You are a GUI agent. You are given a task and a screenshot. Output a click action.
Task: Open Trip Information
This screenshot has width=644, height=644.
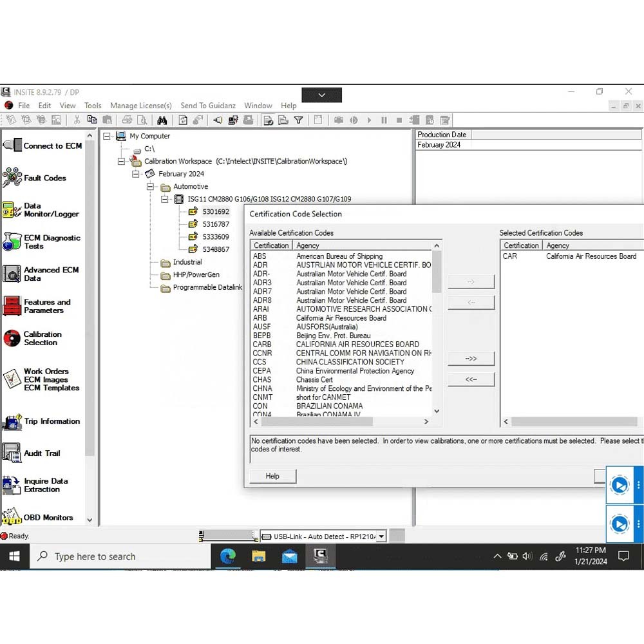point(41,421)
